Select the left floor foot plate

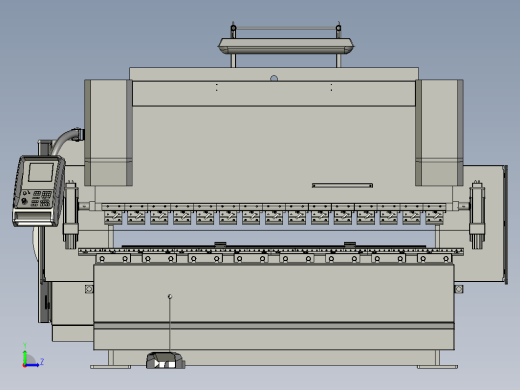(110, 367)
